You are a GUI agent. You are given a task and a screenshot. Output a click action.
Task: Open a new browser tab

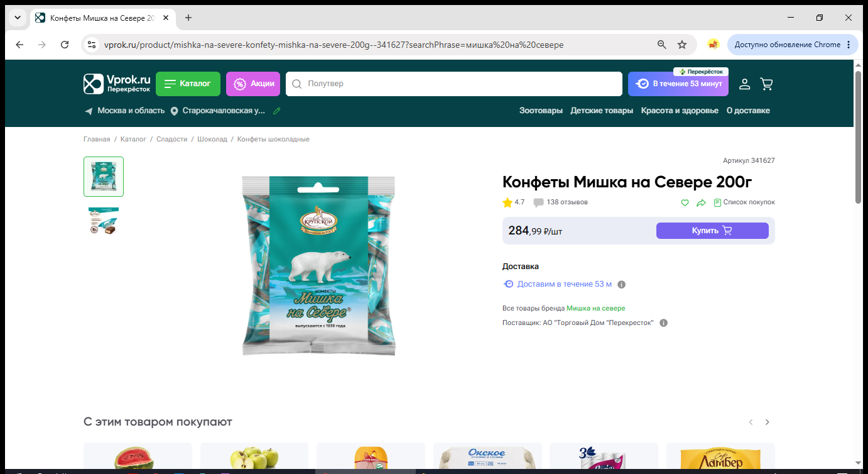point(188,18)
